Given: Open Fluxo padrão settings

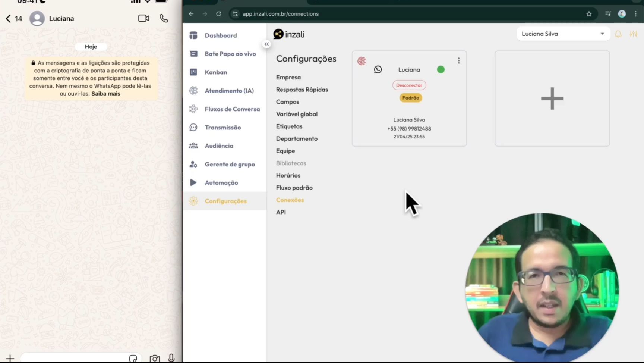Looking at the screenshot, I should 294,188.
